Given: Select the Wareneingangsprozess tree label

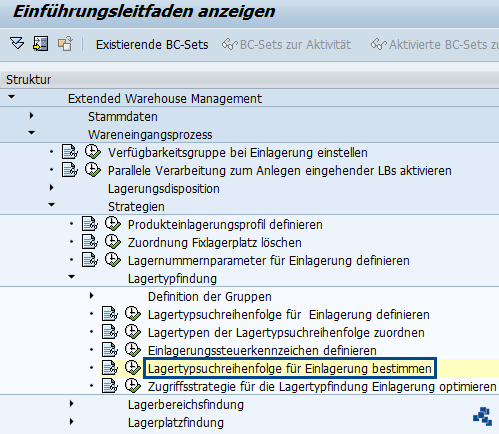Looking at the screenshot, I should (150, 135).
